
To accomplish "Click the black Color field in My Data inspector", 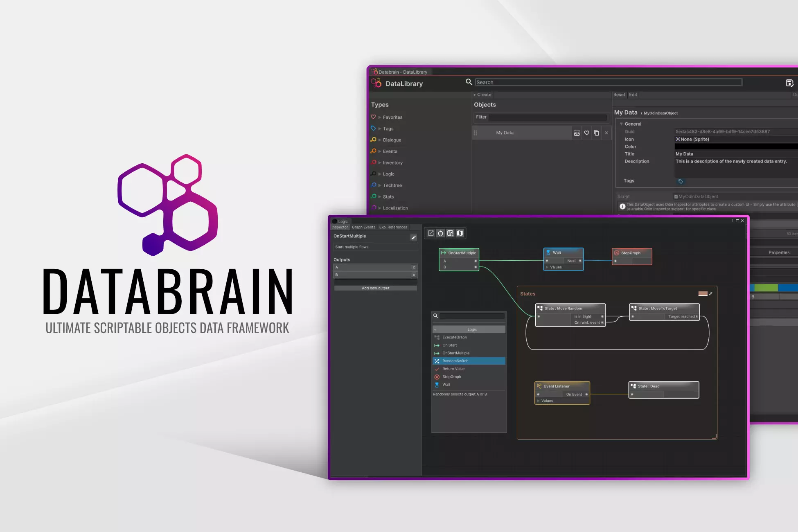I will [736, 147].
